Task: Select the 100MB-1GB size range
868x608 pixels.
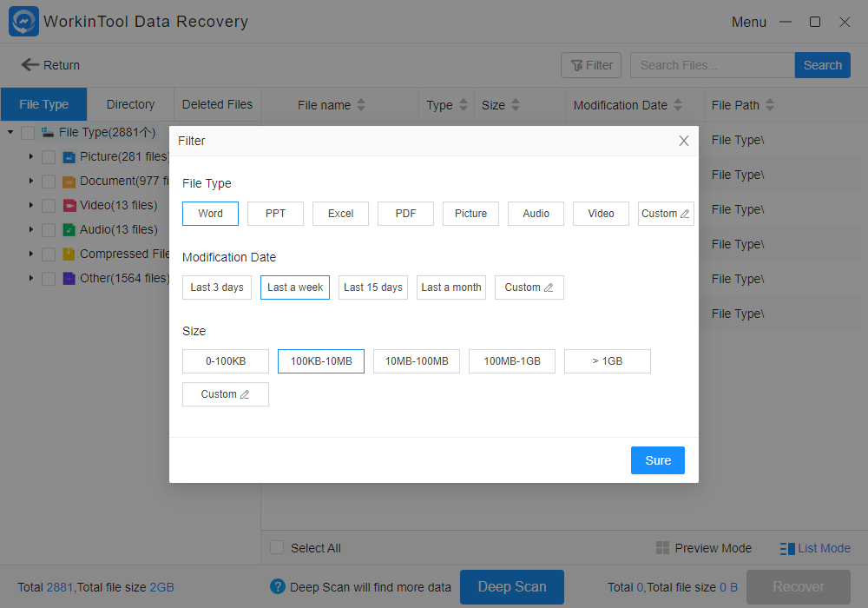Action: (x=512, y=361)
